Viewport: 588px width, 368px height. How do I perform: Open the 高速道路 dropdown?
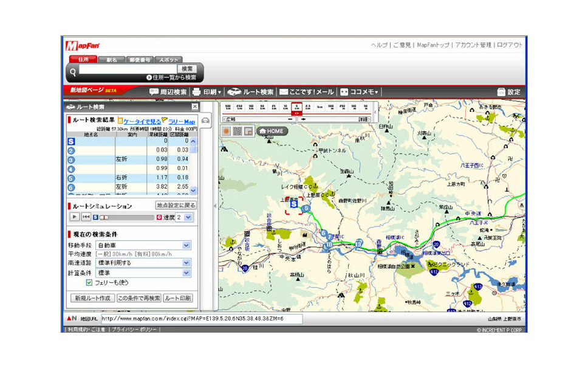tap(143, 263)
